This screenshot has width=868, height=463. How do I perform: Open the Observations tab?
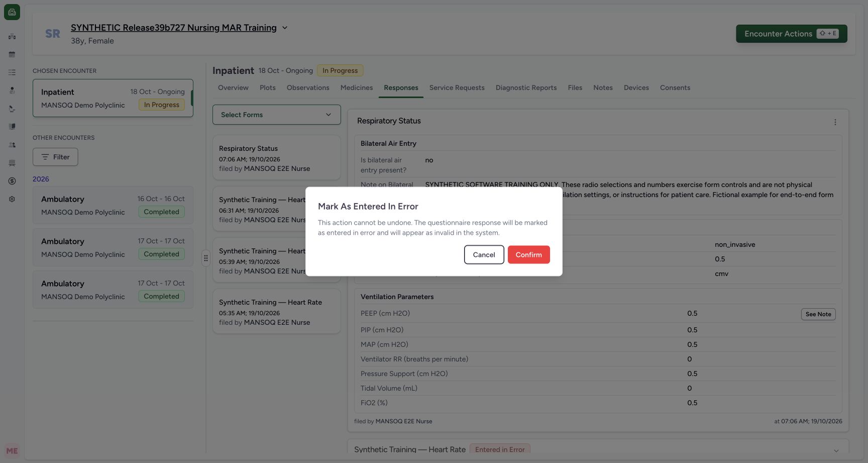pos(308,87)
